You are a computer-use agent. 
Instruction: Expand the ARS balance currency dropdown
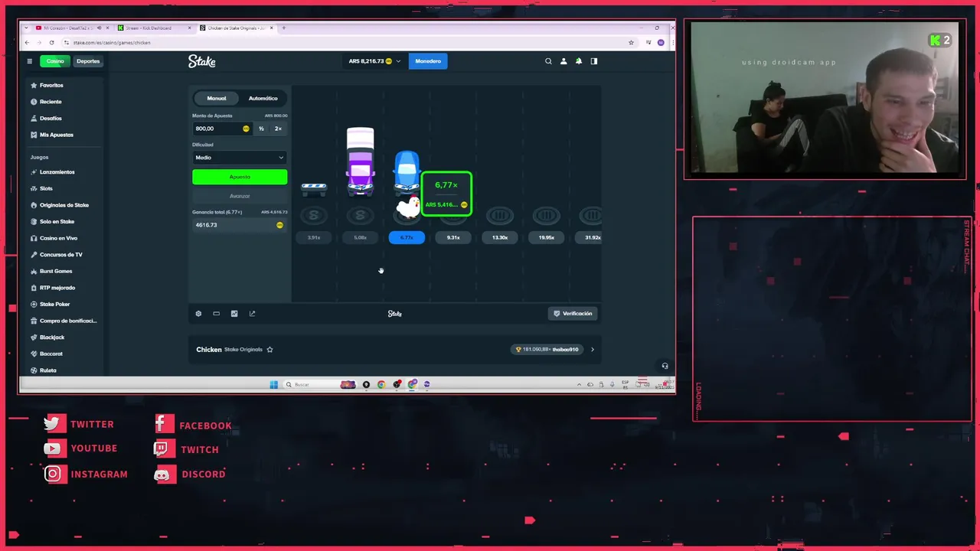pos(374,61)
